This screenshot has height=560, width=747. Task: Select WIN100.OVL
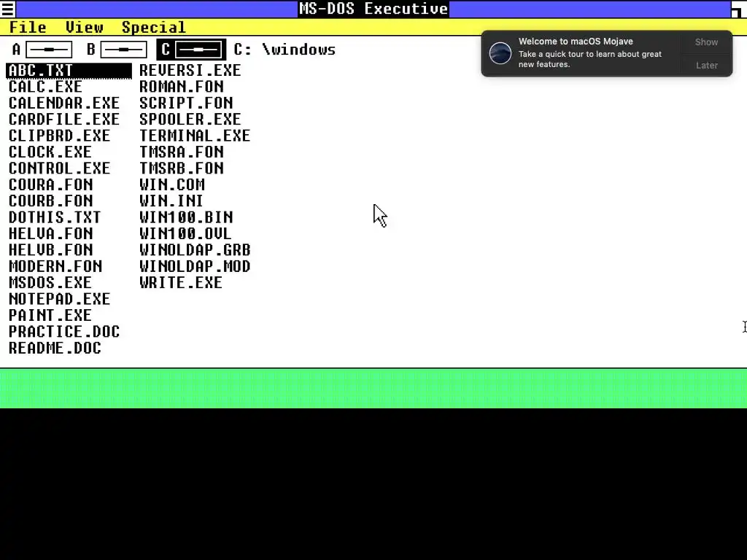[185, 233]
